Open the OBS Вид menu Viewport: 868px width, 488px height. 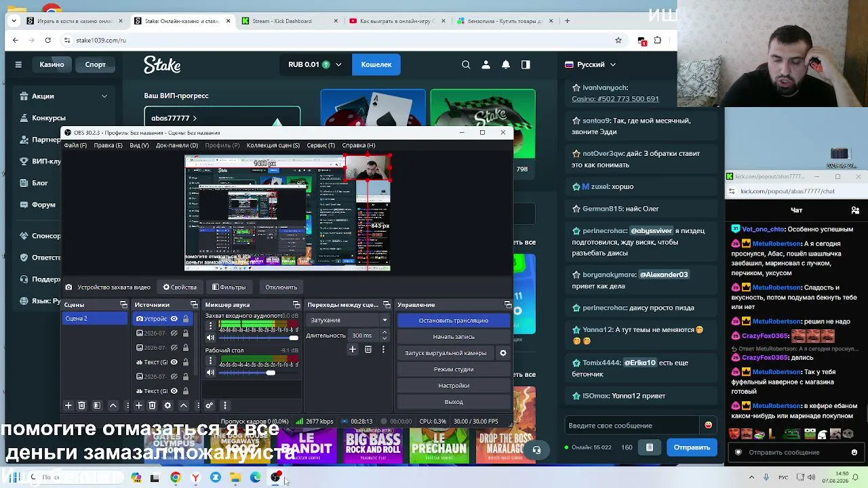click(139, 145)
